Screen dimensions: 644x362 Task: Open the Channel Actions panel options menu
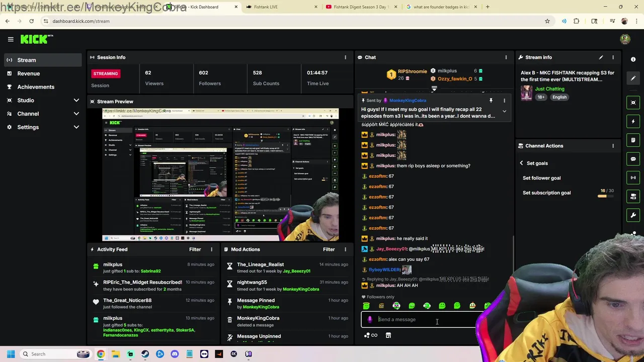(613, 146)
